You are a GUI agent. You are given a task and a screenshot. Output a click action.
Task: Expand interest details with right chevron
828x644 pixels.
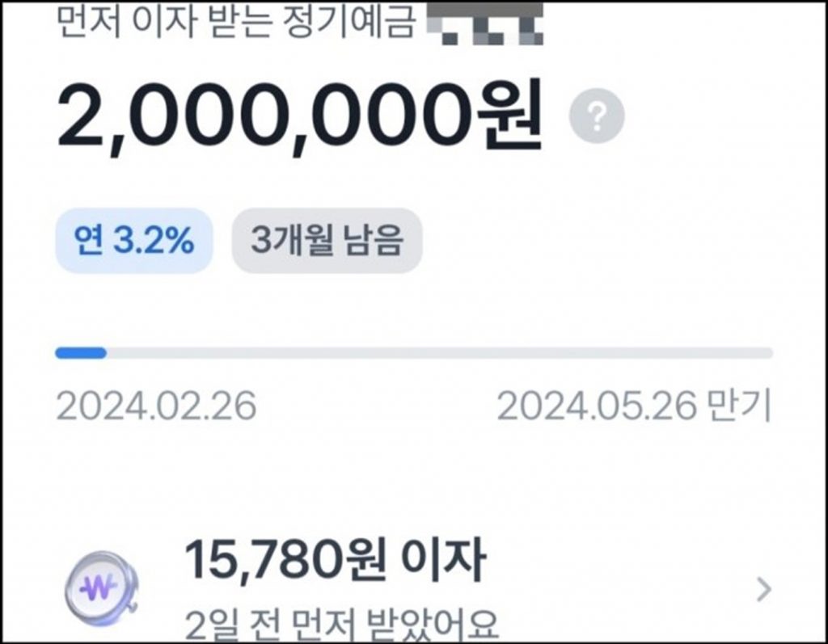coord(763,590)
